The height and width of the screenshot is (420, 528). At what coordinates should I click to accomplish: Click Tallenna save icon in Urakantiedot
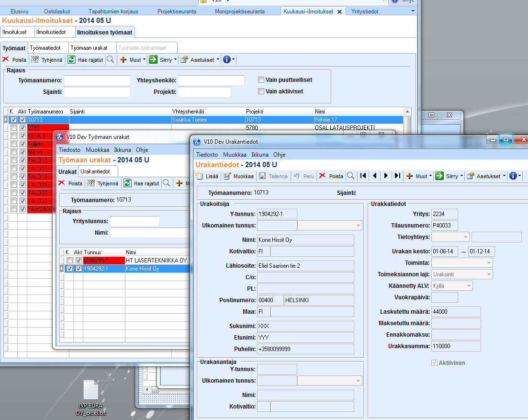tap(262, 176)
